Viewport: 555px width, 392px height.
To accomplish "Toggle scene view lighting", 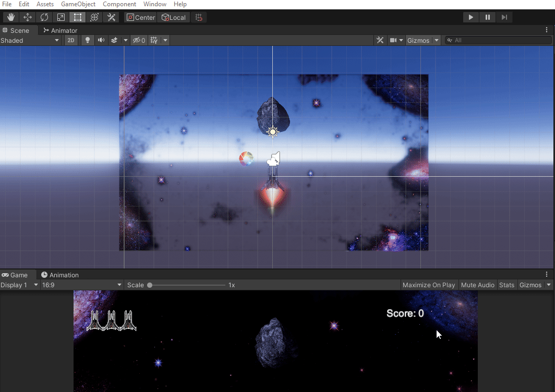I will click(x=87, y=40).
